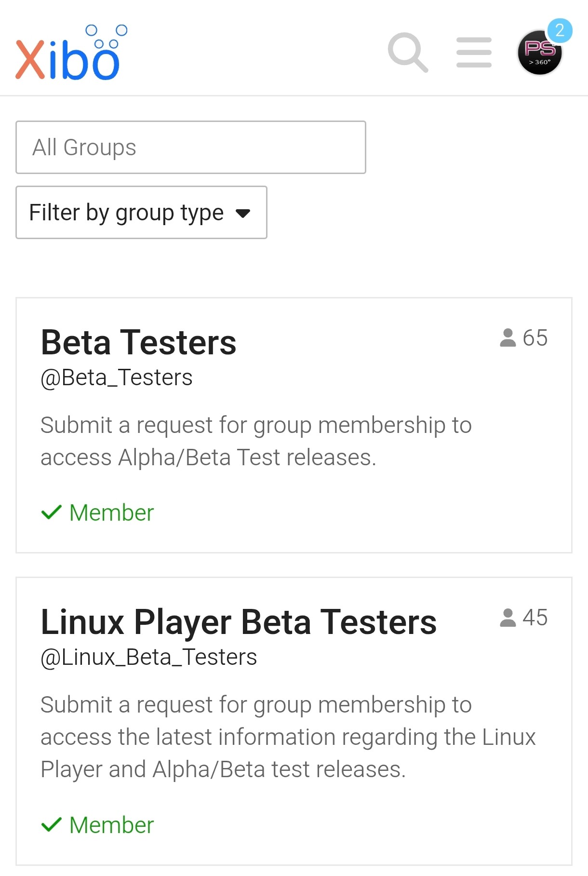The image size is (588, 876).
Task: Click the @Beta_Testers handle
Action: [x=117, y=377]
